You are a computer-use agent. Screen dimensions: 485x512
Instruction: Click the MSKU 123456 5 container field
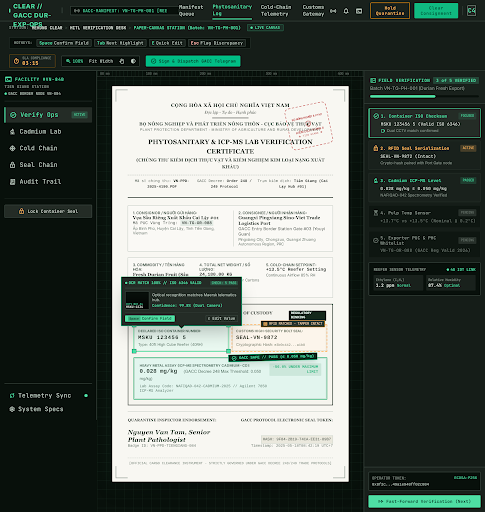click(x=181, y=338)
